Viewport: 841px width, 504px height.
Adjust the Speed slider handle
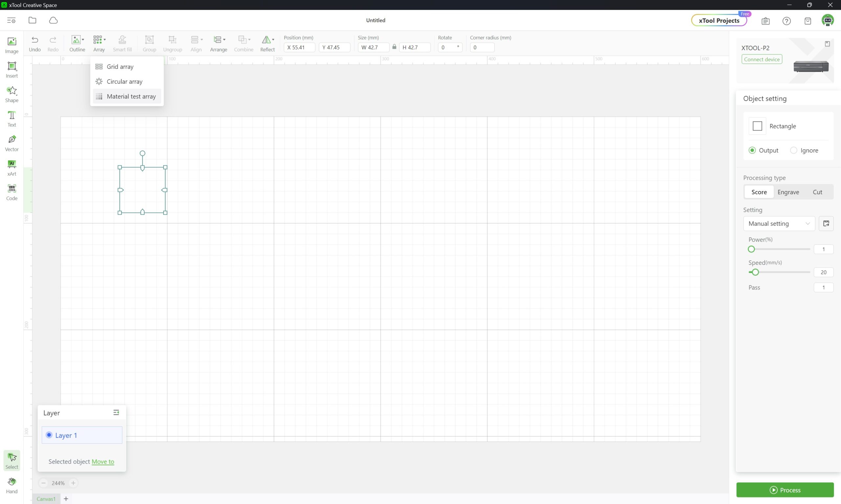[755, 272]
